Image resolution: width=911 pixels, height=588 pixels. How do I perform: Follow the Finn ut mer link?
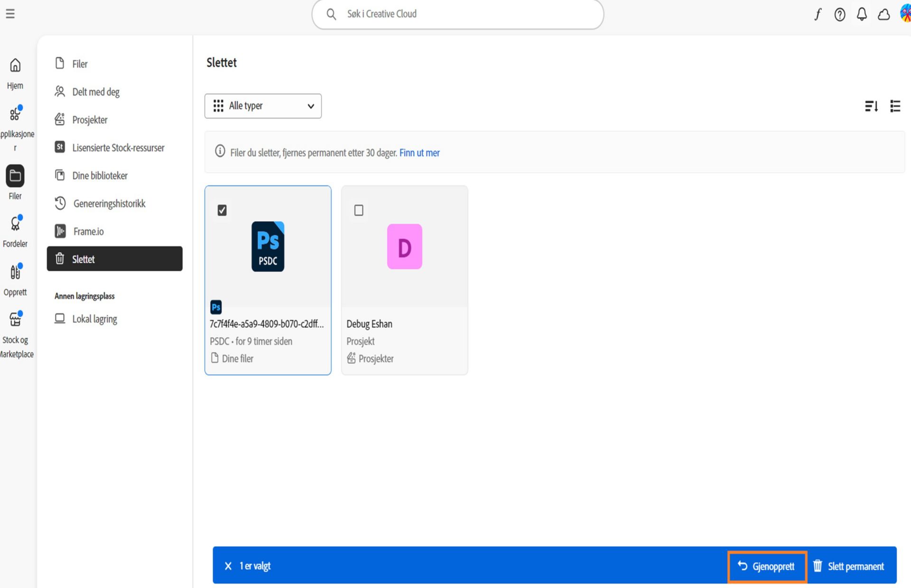tap(419, 153)
